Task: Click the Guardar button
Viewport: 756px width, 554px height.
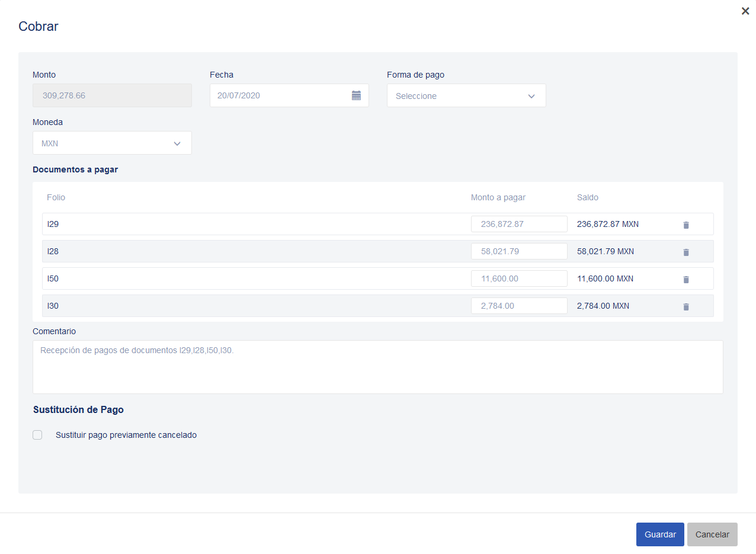Action: [x=660, y=534]
